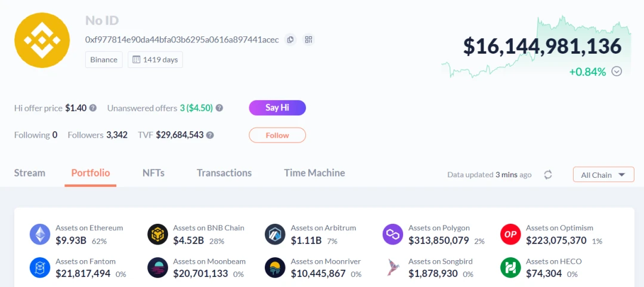This screenshot has width=644, height=287.
Task: Open the All Chain dropdown
Action: pos(603,175)
